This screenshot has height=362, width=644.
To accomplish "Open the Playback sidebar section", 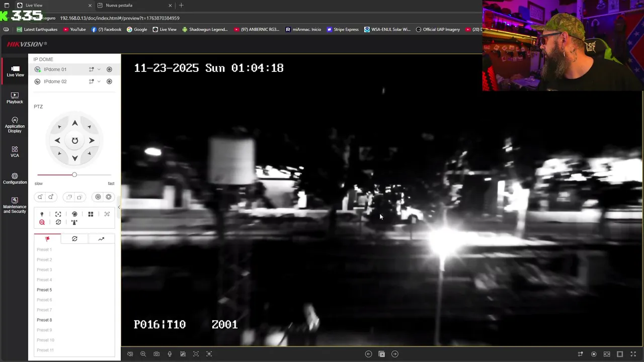I will point(15,98).
